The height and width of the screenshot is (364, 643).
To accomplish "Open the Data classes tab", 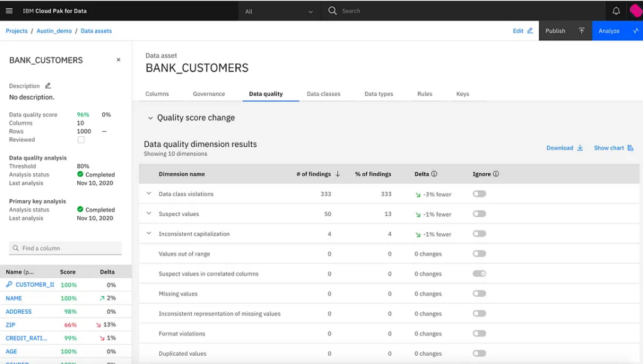I will (323, 94).
